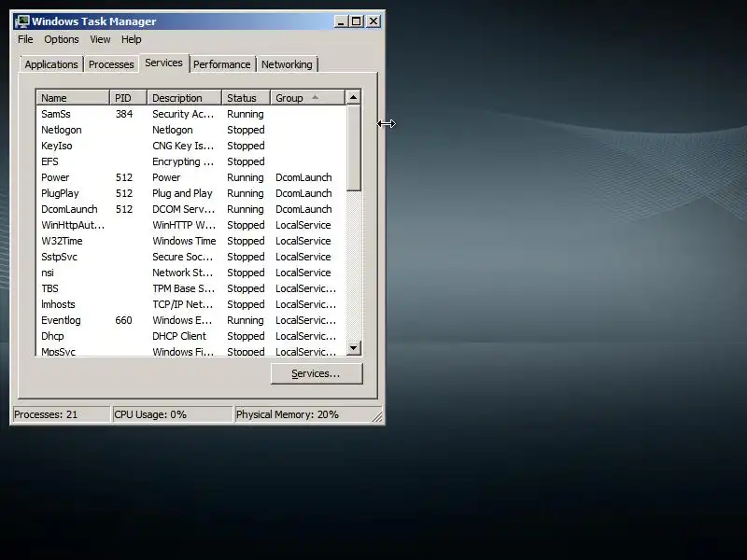Click the services list scrollbar thumb
The height and width of the screenshot is (560, 747).
(x=353, y=148)
